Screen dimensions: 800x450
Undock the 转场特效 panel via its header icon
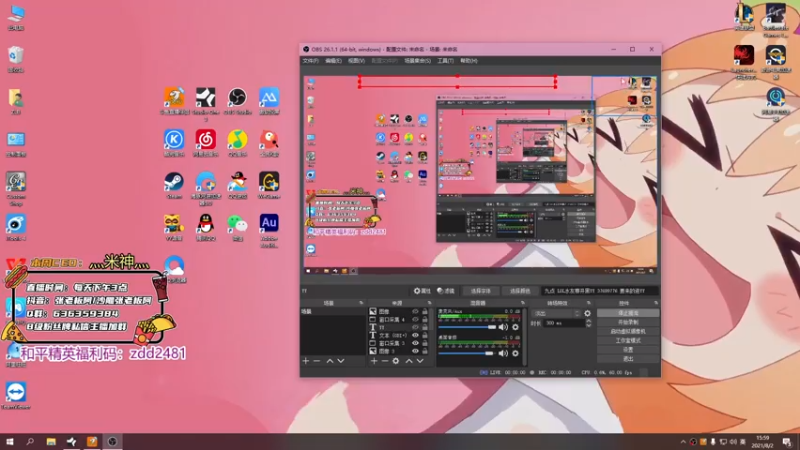[x=588, y=303]
